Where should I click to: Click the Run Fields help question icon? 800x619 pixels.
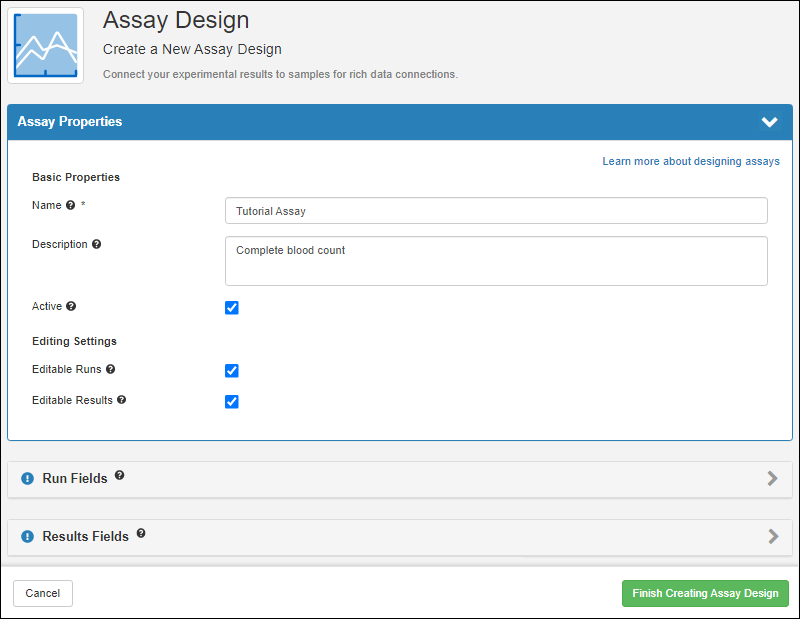119,476
